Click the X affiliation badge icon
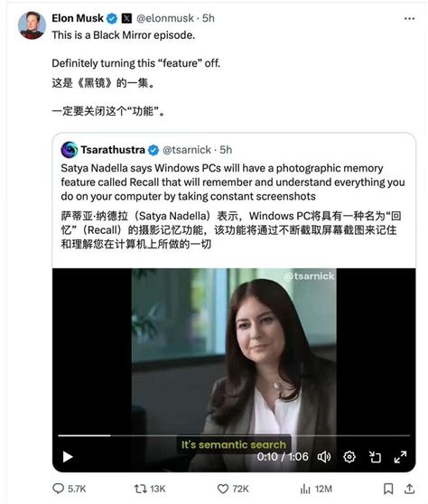The height and width of the screenshot is (504, 428). click(126, 19)
